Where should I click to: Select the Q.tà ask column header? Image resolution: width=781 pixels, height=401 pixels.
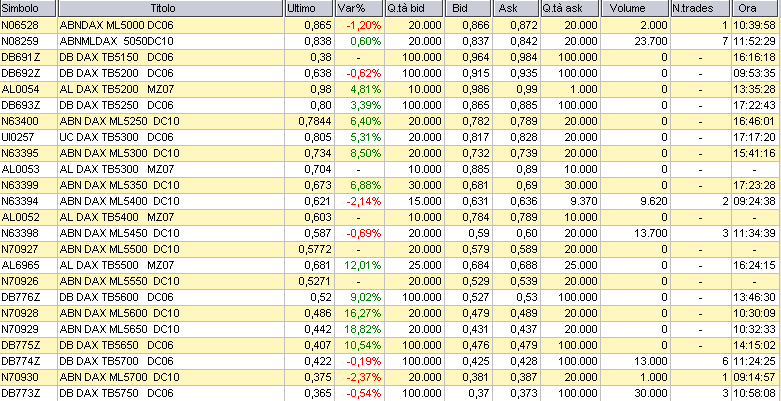pyautogui.click(x=569, y=8)
